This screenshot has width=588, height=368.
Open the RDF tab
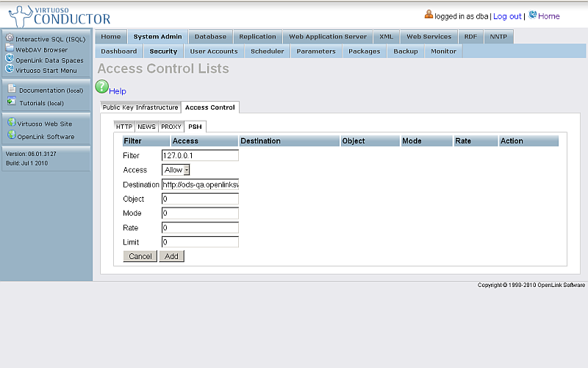tap(470, 37)
